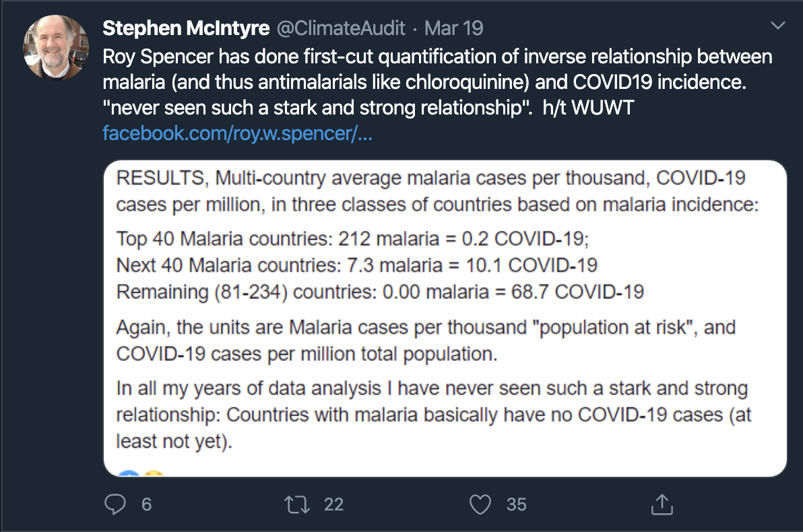Like the tweet with heart icon
The image size is (803, 532).
[480, 504]
